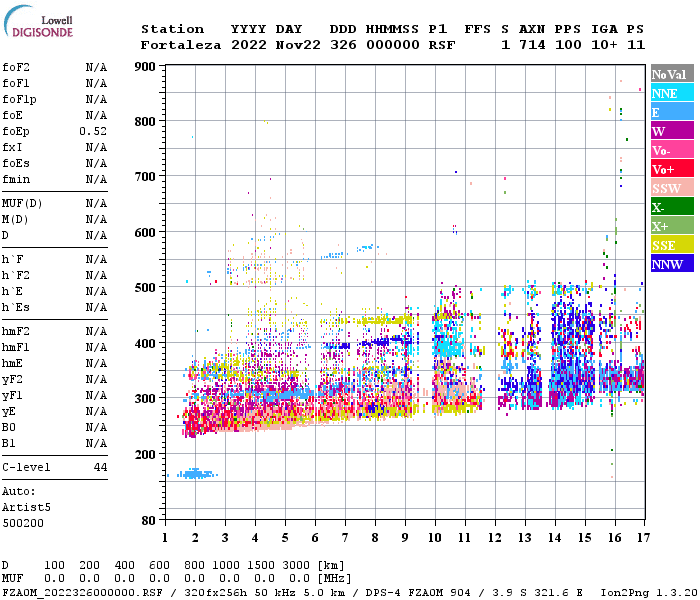This screenshot has width=700, height=600.
Task: Click the yF2 parameter label
Action: click(12, 380)
